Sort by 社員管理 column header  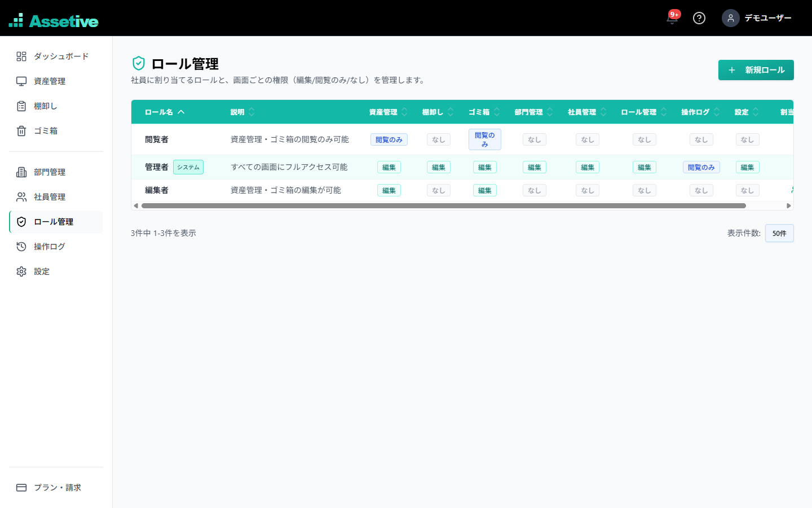pos(587,112)
